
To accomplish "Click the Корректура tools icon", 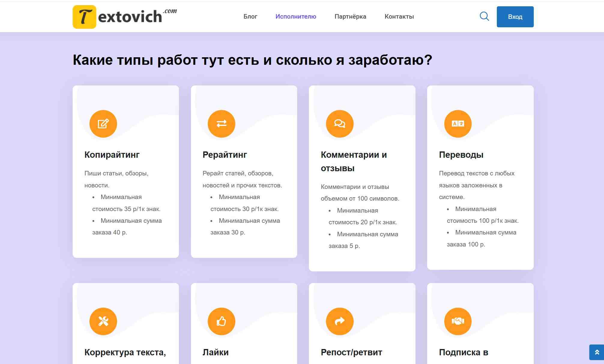I will (x=103, y=321).
